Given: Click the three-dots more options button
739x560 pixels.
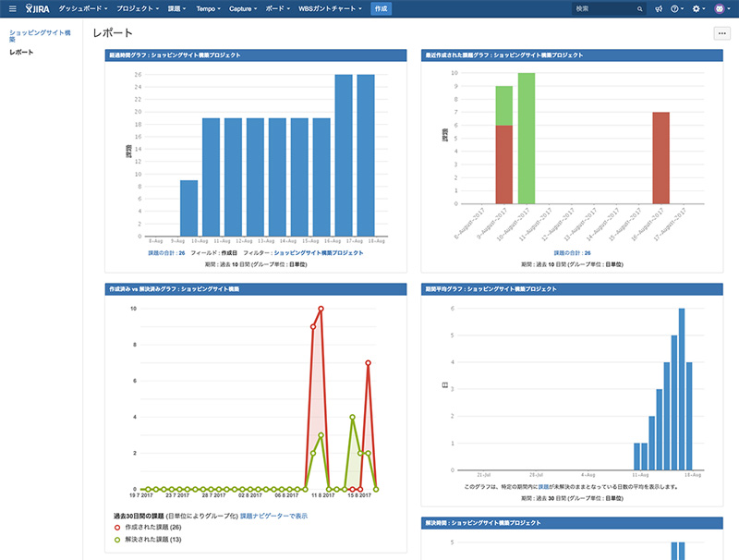Looking at the screenshot, I should tap(722, 33).
